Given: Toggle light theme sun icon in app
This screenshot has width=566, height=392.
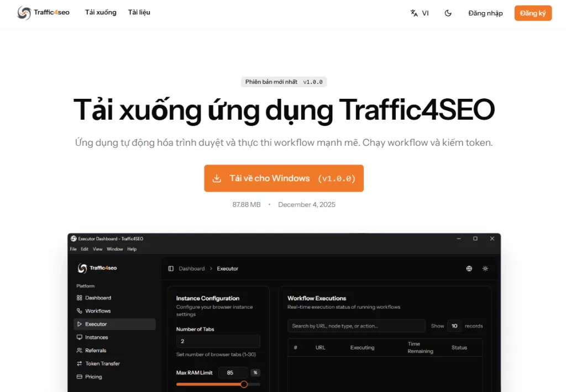Looking at the screenshot, I should click(x=485, y=268).
